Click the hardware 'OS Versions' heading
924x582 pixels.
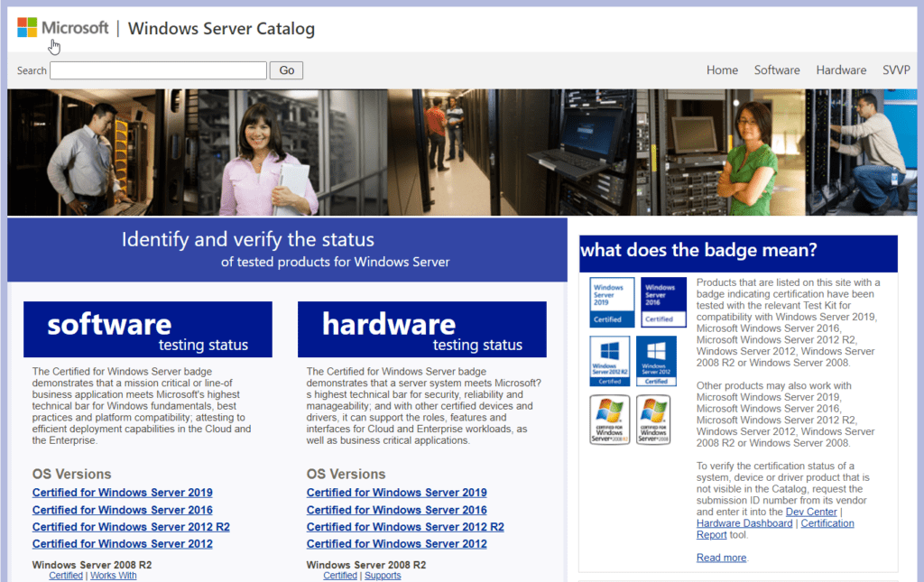[346, 475]
